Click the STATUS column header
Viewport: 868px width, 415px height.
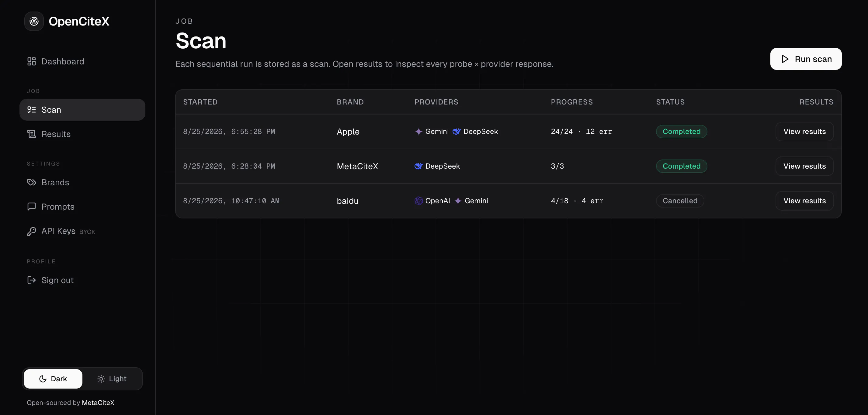tap(670, 102)
